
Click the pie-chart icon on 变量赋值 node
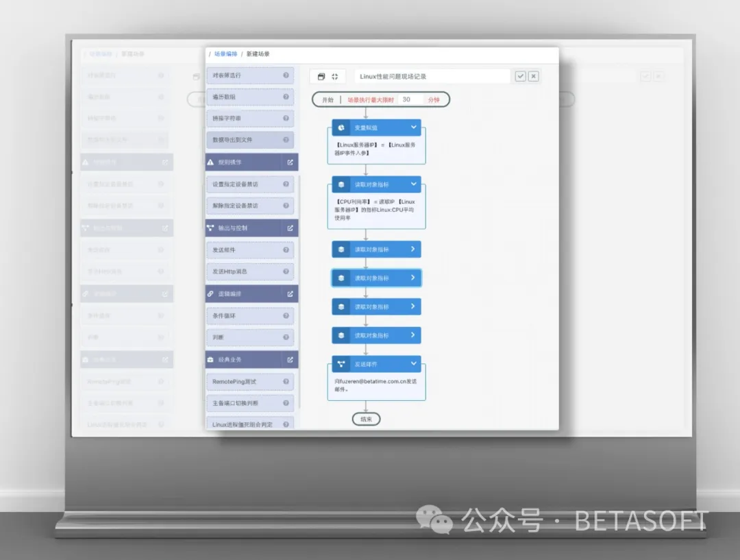click(x=341, y=127)
